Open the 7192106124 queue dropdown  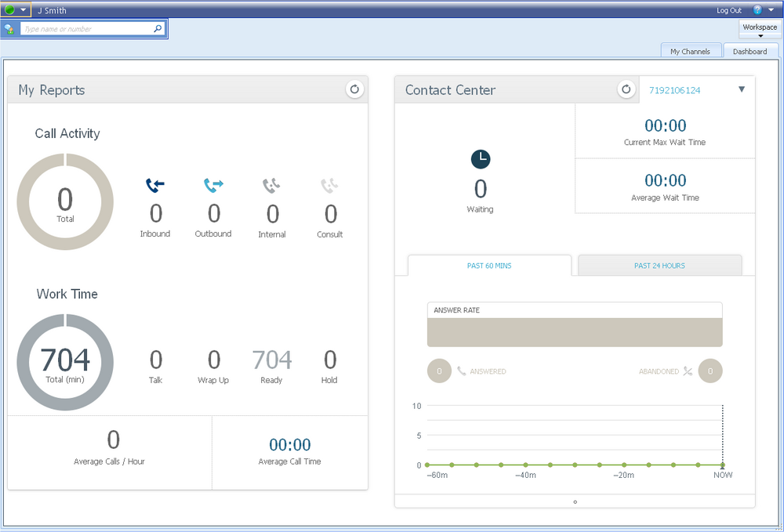(x=742, y=89)
